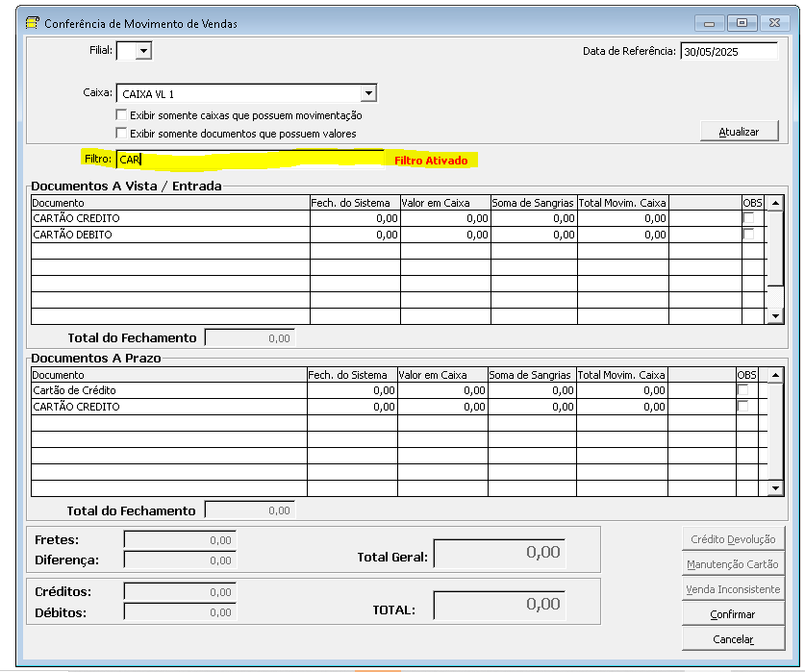Click up arrow of A Prazo table scrollbar
Image resolution: width=805 pixels, height=672 pixels.
pyautogui.click(x=775, y=375)
